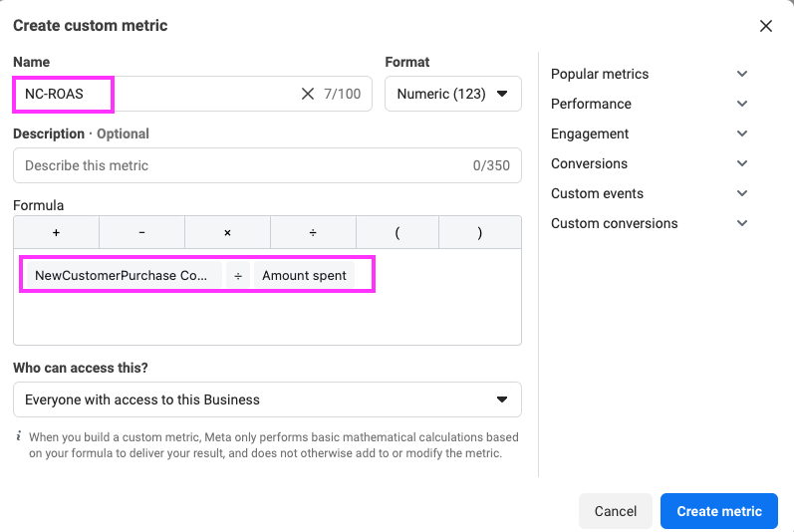Insert the multiply operator into formula

(x=227, y=232)
